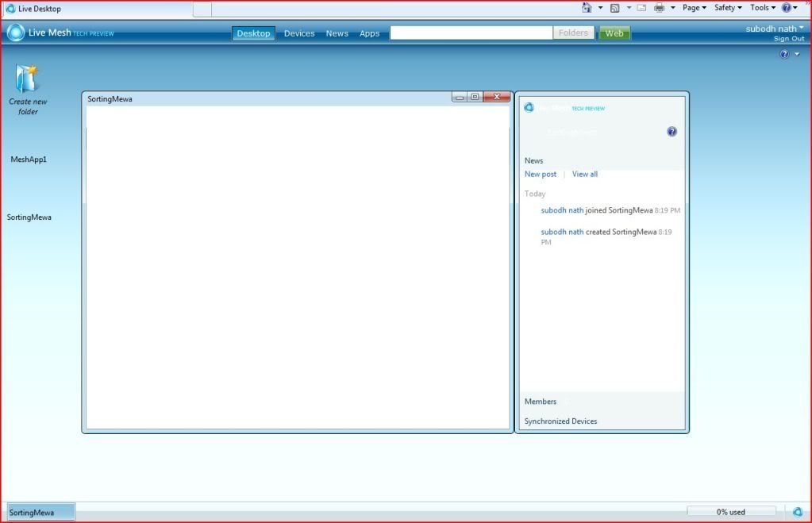Click the Read Mail icon in browser toolbar
This screenshot has height=523, width=812.
pyautogui.click(x=641, y=8)
